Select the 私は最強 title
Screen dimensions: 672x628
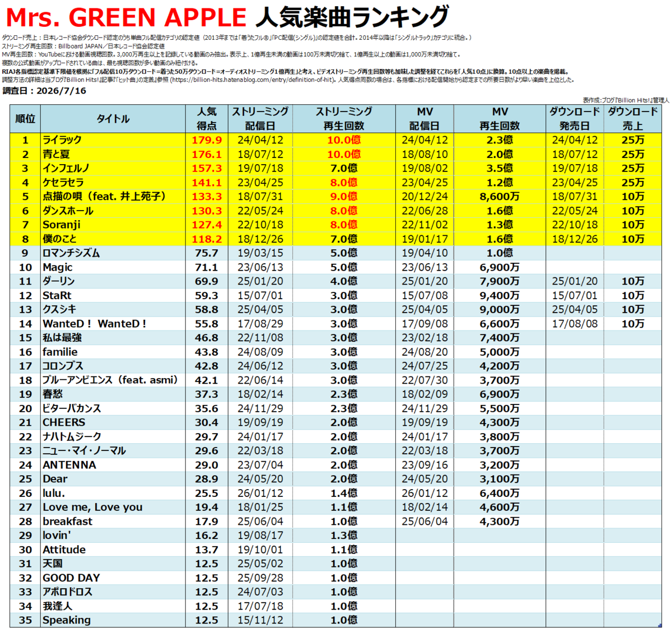[62, 338]
